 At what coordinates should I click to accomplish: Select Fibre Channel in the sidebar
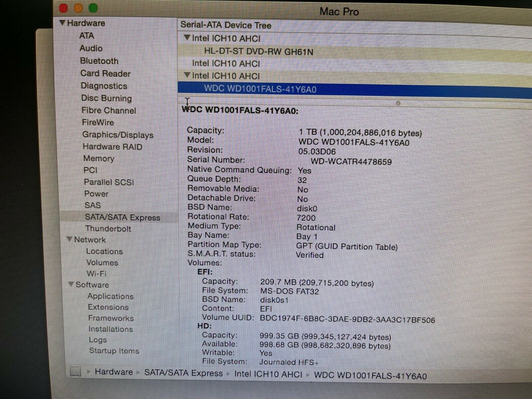109,110
